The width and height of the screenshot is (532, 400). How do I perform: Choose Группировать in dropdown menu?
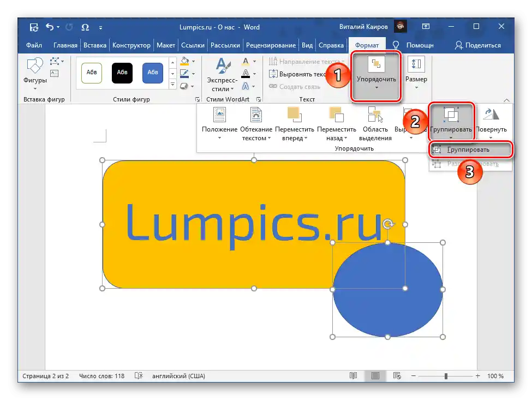(470, 150)
